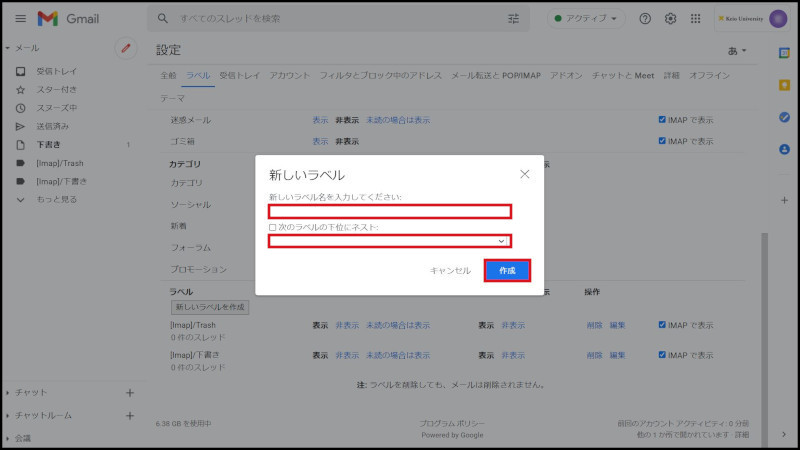Open the Google apps grid icon

coord(696,19)
